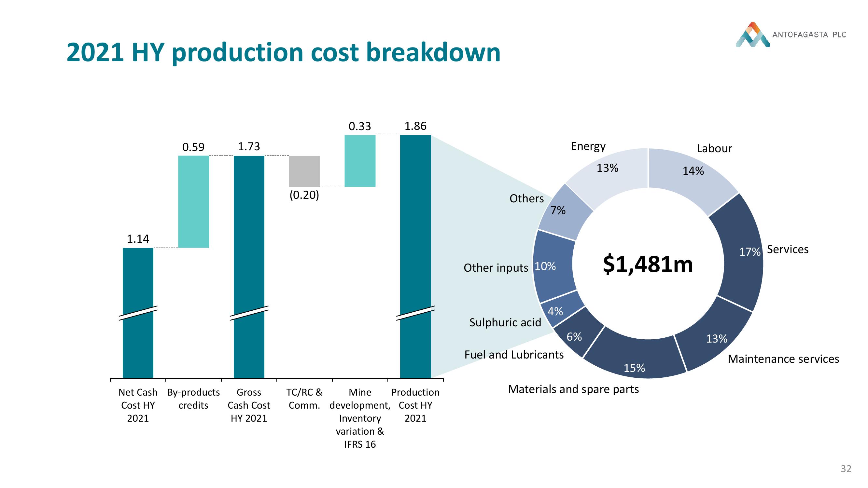Click the 'ANTOFAGASTA PLC' company name text
Viewport: 868px width, 488px height.
click(809, 35)
